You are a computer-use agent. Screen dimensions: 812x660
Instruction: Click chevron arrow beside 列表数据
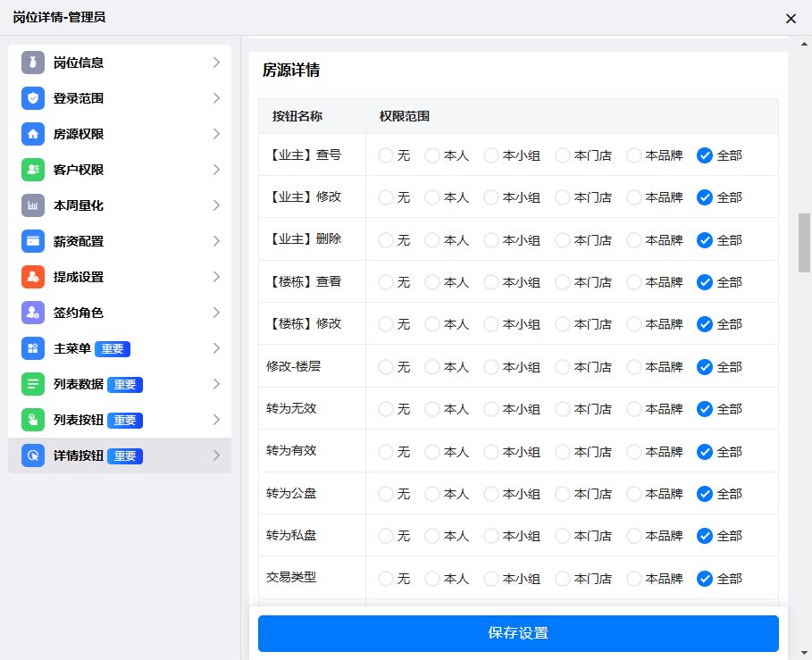point(216,384)
